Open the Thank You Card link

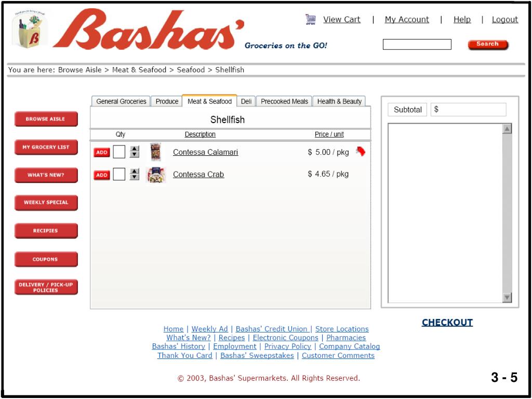pyautogui.click(x=185, y=355)
